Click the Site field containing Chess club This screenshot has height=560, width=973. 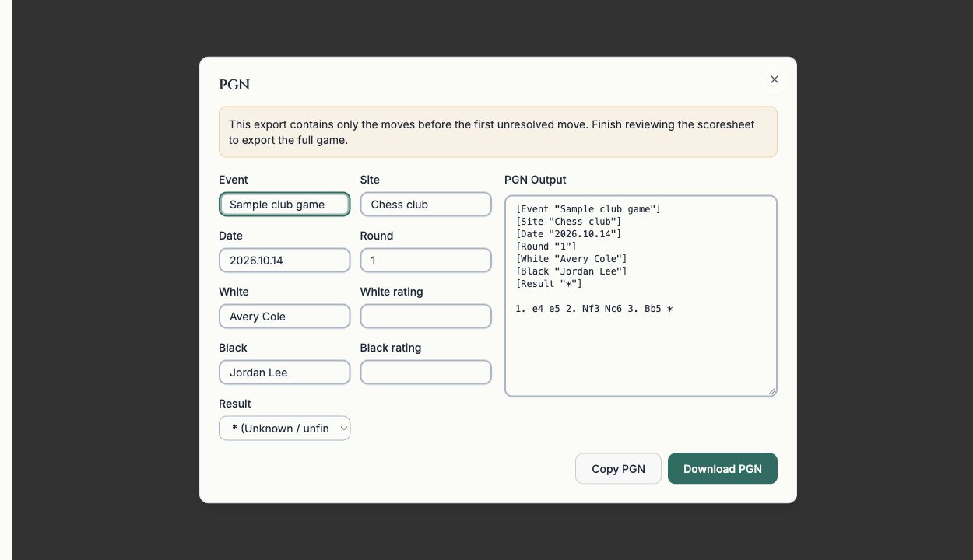[x=426, y=205]
